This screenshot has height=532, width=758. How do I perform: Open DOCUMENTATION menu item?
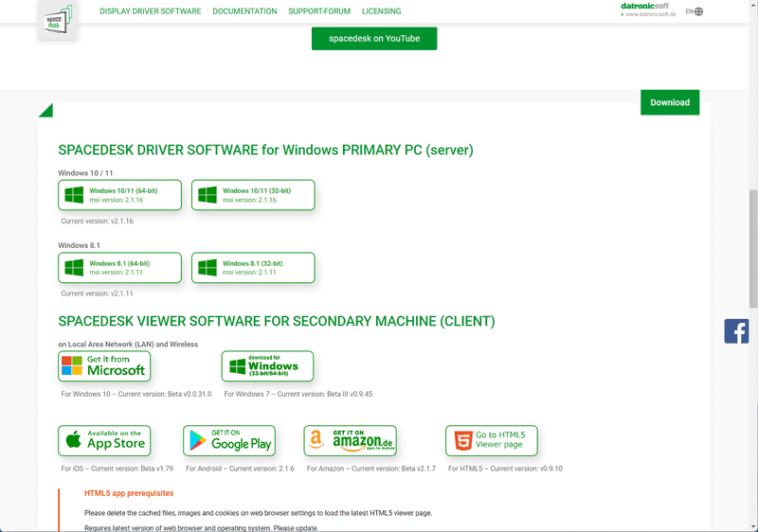coord(244,11)
